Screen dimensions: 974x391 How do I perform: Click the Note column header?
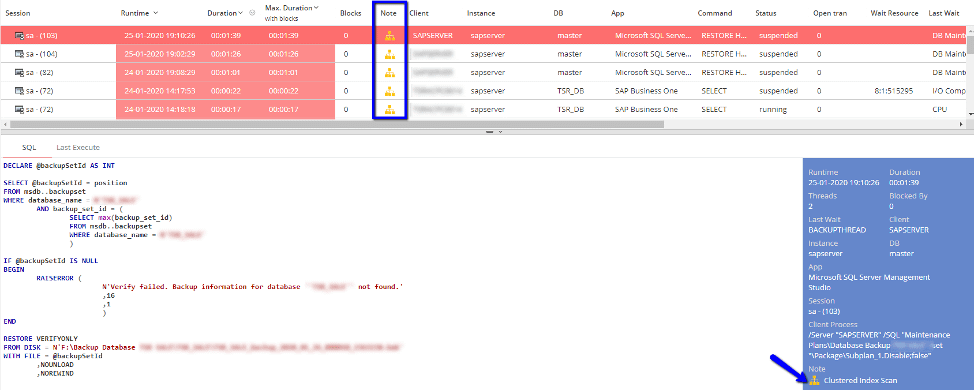[389, 13]
